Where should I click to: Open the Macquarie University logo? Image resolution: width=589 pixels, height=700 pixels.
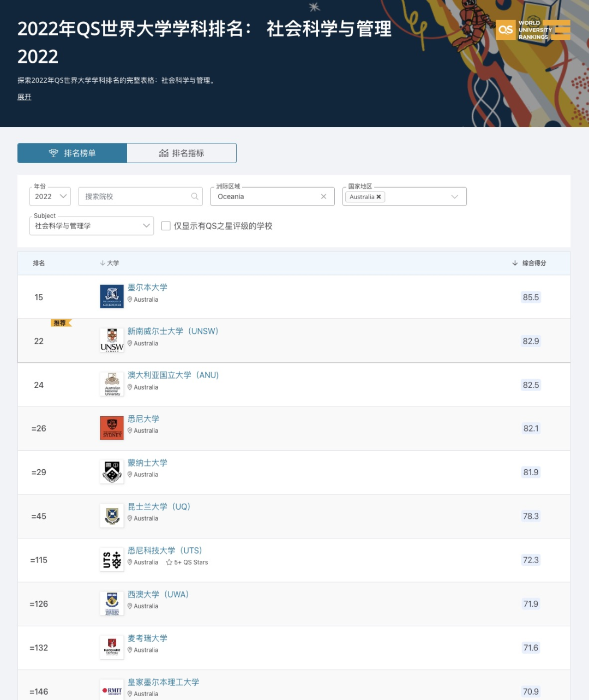point(112,648)
